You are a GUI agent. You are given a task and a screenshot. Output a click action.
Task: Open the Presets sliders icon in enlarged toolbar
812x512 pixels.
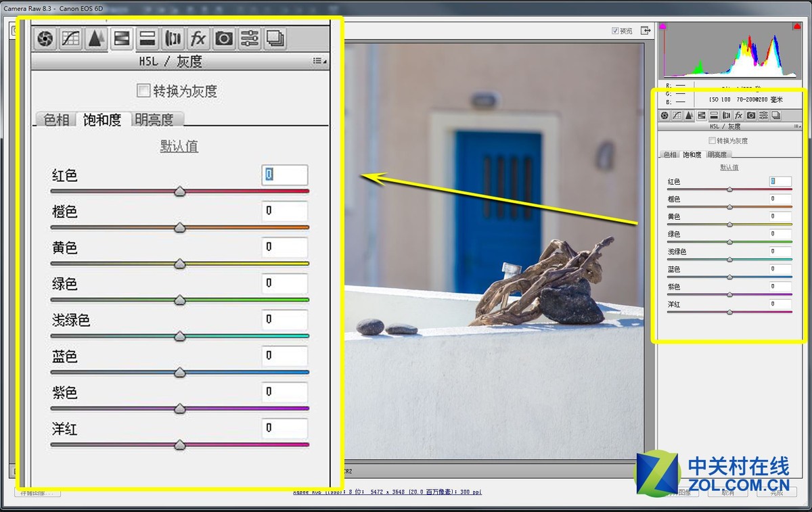(250, 39)
